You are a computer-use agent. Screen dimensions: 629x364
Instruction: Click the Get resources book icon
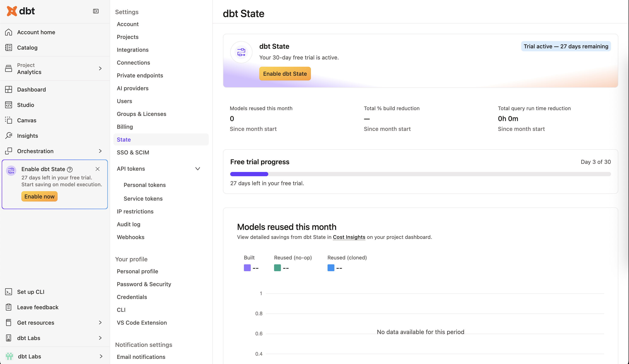tap(9, 323)
